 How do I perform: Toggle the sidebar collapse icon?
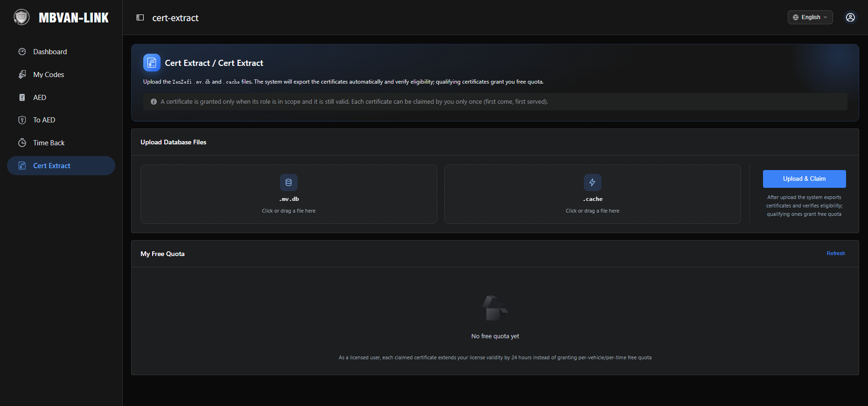click(140, 17)
